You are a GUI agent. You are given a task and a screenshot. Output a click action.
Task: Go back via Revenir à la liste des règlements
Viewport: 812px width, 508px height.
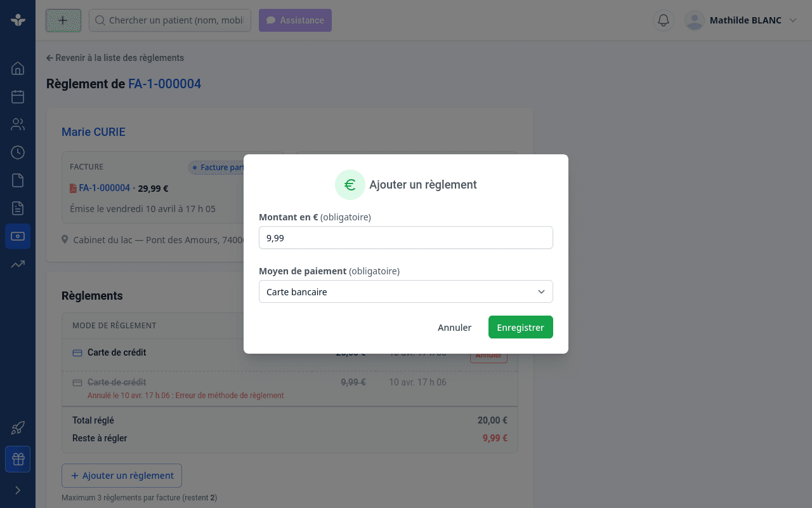coord(115,58)
